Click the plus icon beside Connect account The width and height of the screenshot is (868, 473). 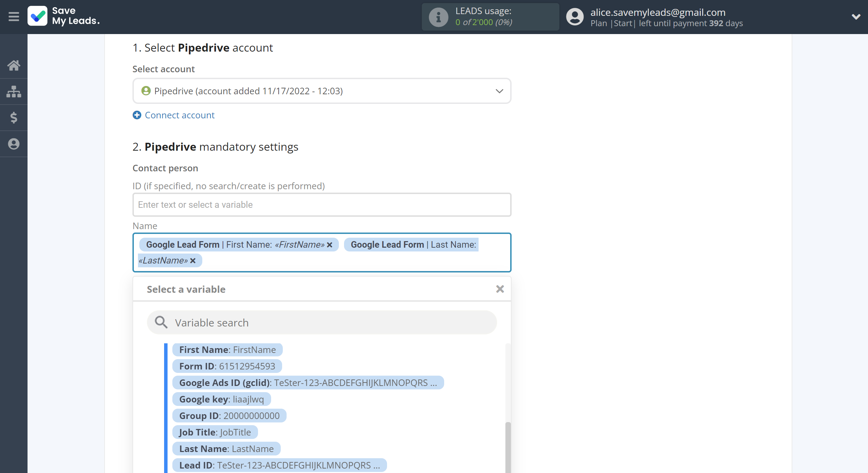[x=137, y=115]
